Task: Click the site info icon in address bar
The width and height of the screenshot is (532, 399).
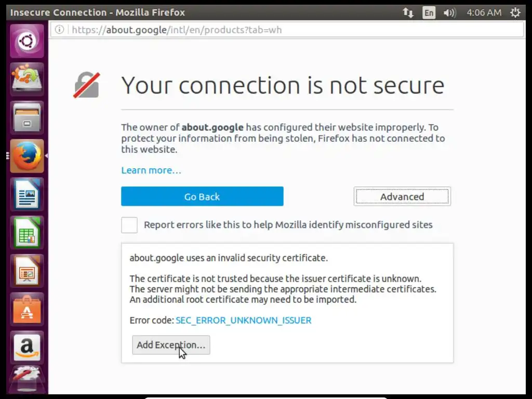Action: point(60,30)
